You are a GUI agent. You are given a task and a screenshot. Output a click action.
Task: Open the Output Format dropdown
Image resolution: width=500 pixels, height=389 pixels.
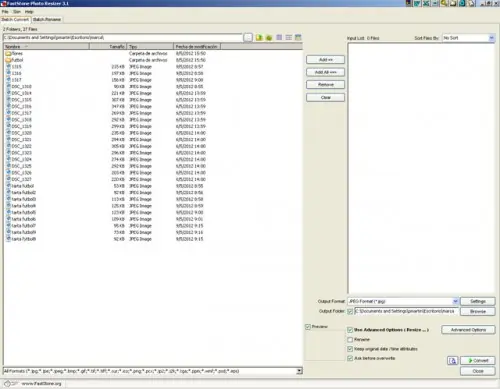click(x=455, y=301)
